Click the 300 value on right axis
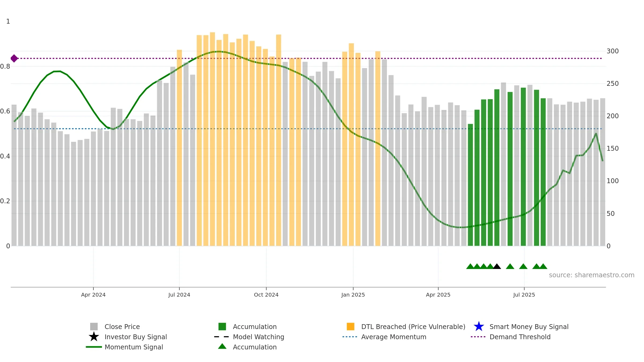The width and height of the screenshot is (644, 362). 613,51
